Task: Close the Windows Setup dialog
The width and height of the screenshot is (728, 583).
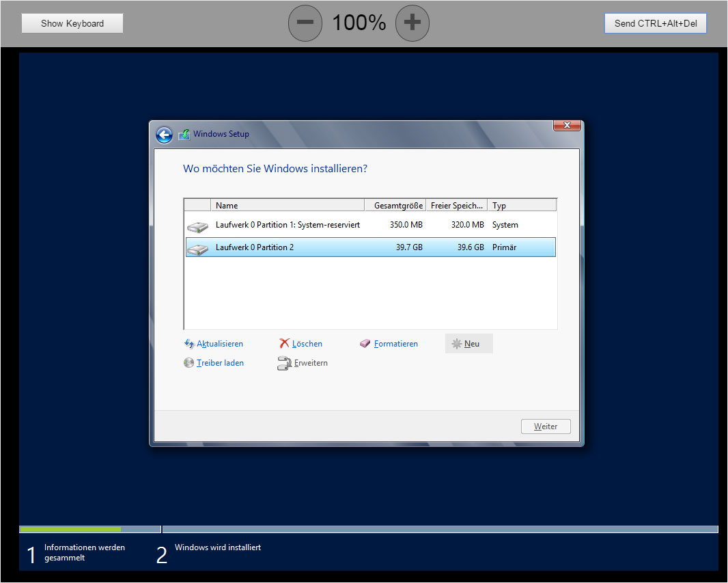Action: point(567,126)
